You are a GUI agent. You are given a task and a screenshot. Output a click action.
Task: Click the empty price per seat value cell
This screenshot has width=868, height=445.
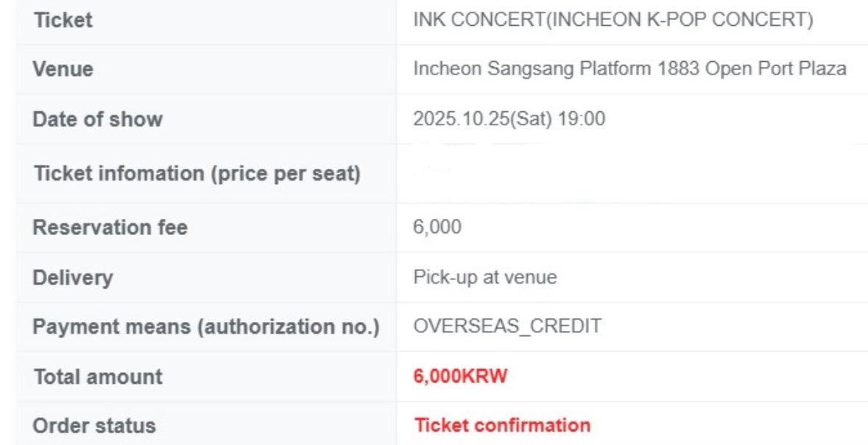tap(632, 173)
